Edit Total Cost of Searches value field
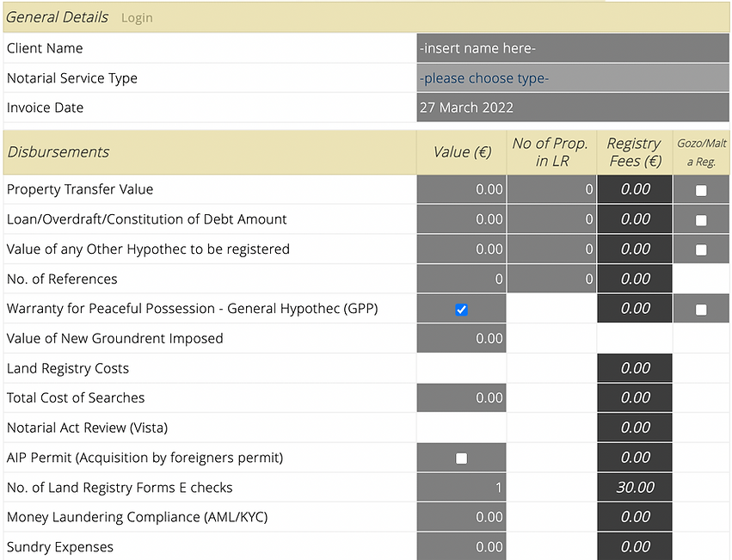 [x=461, y=397]
